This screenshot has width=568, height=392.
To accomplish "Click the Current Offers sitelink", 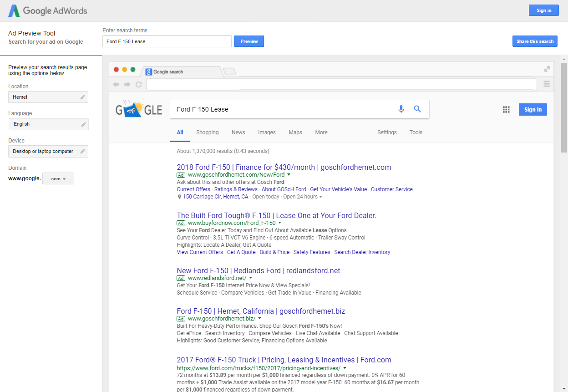I will pos(193,189).
